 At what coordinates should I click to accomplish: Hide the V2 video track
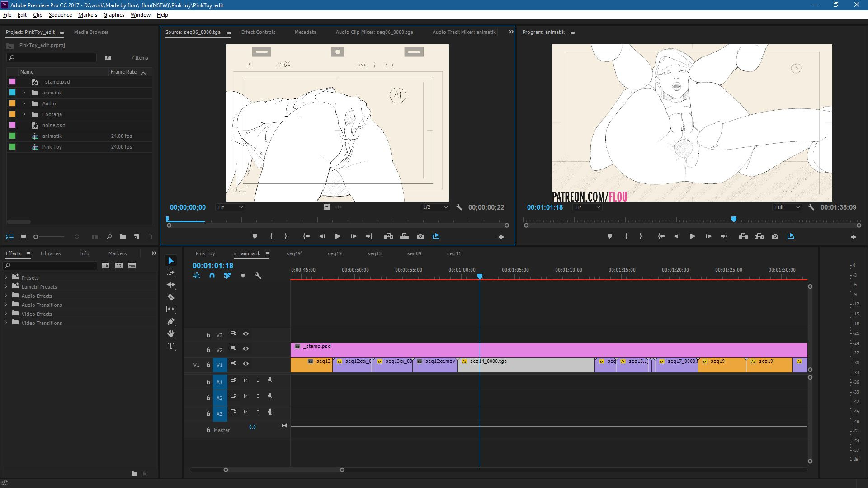tap(245, 349)
